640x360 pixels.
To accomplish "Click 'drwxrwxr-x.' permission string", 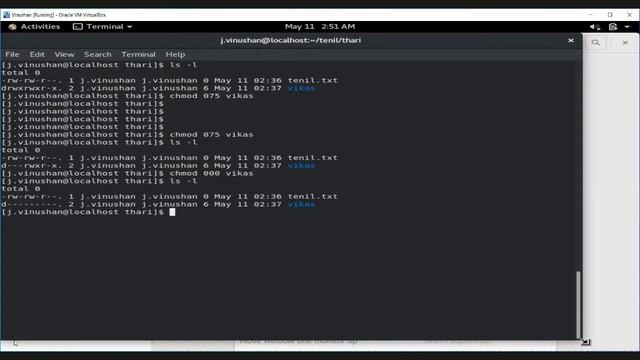I will point(31,88).
